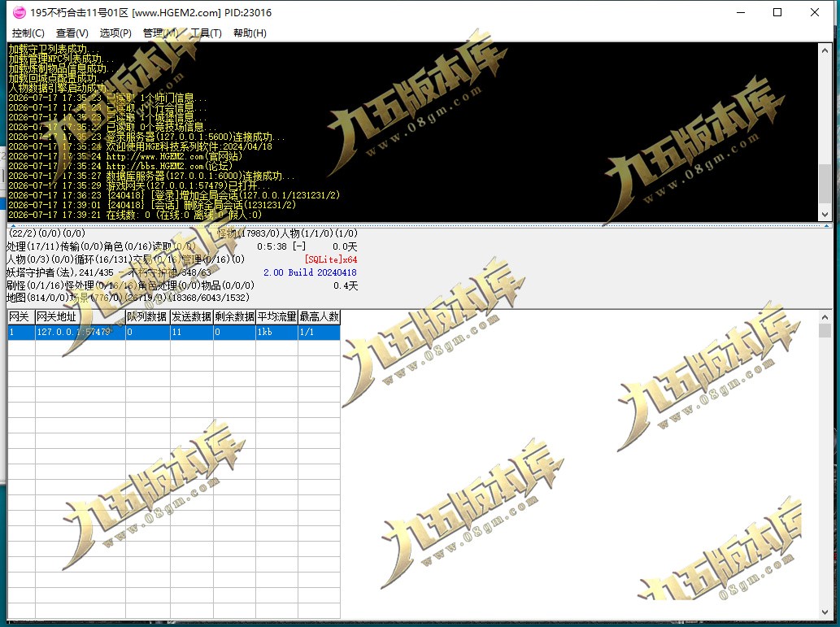Open the 工具(T) menu

pos(207,33)
